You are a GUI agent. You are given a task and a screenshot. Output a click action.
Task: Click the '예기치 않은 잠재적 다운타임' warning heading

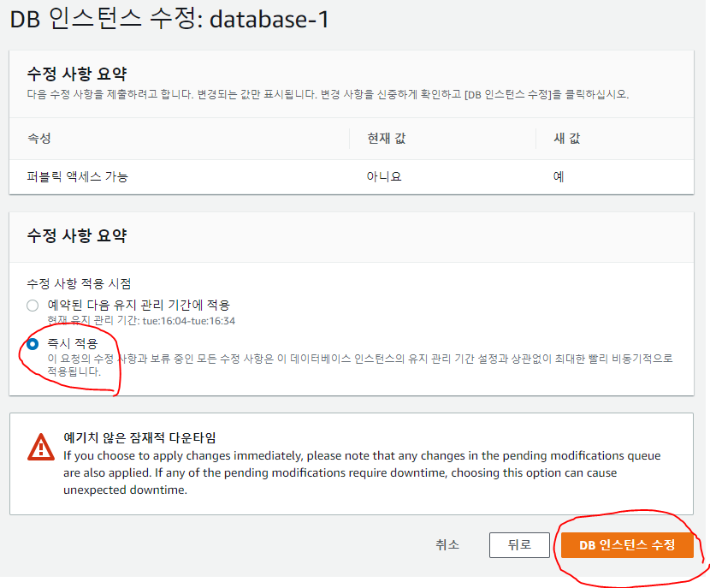pyautogui.click(x=139, y=438)
